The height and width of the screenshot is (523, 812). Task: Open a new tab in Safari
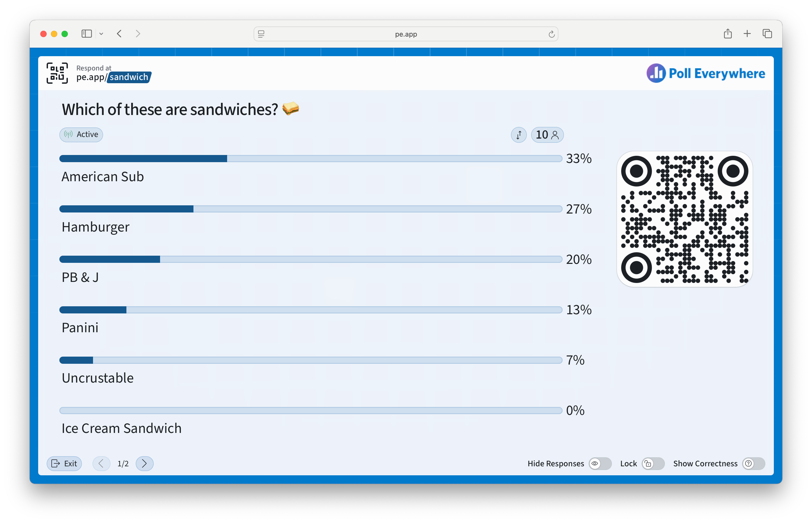(747, 34)
